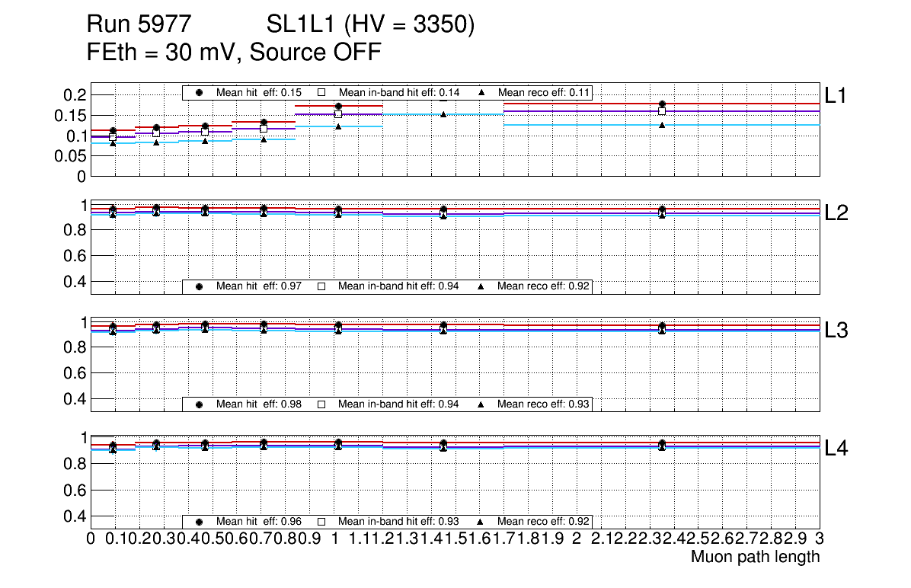
Task: Click the 'Muon path length' axis title
Action: pos(755,557)
